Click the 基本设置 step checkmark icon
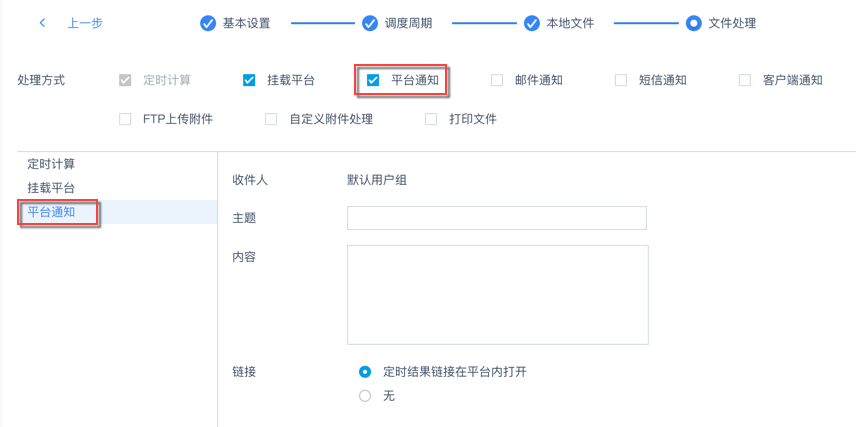 pyautogui.click(x=208, y=23)
